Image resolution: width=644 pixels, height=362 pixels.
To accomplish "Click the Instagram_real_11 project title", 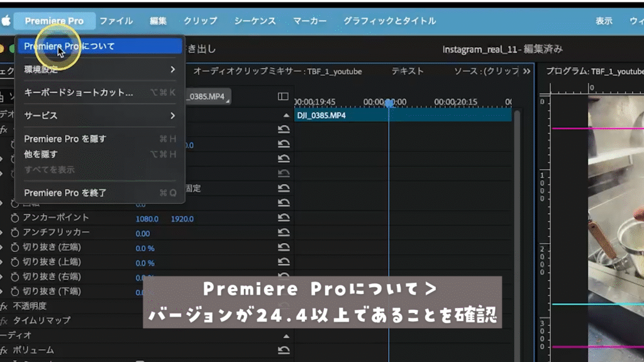I will [x=502, y=49].
